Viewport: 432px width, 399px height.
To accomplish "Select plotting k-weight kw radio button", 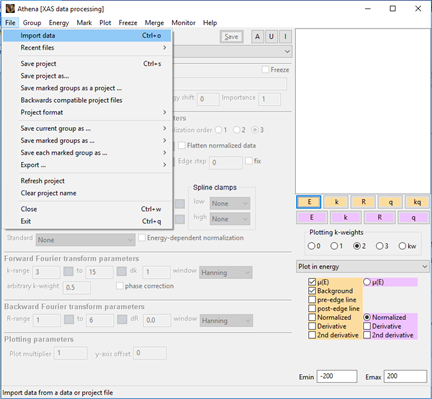I will 402,246.
